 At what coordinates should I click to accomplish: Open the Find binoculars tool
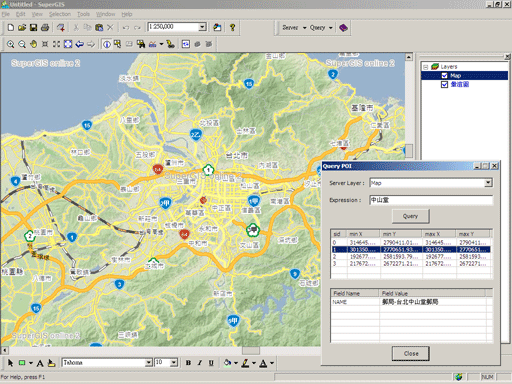141,44
